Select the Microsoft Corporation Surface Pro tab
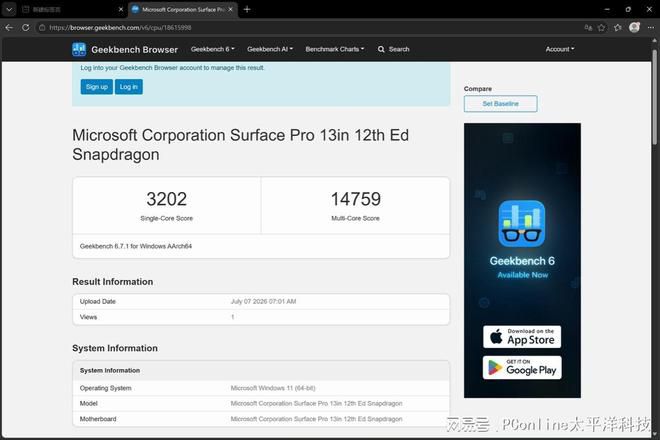 [183, 9]
